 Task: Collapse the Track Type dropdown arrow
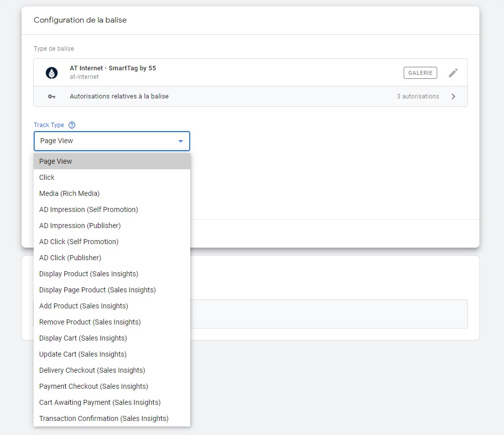(181, 141)
